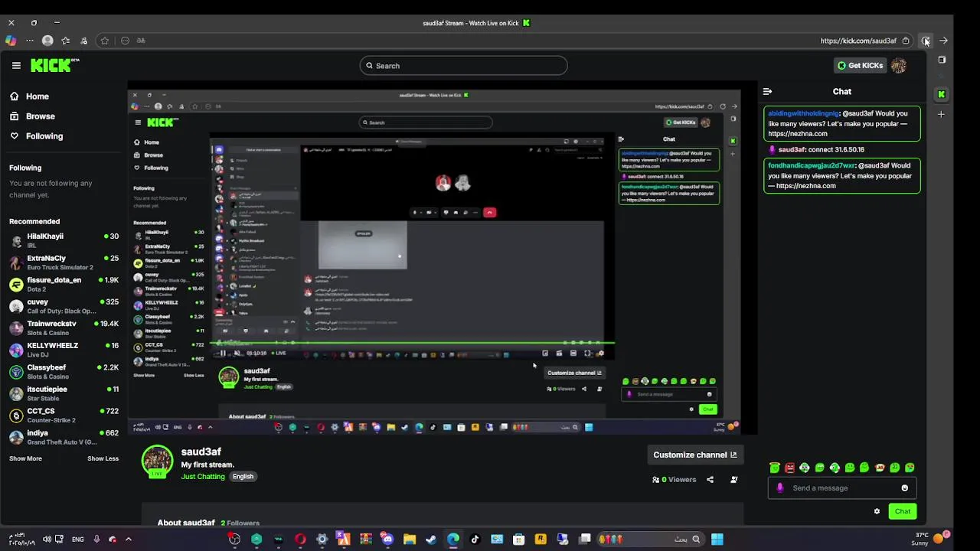
Task: Open Steam from the taskbar
Action: (x=431, y=539)
